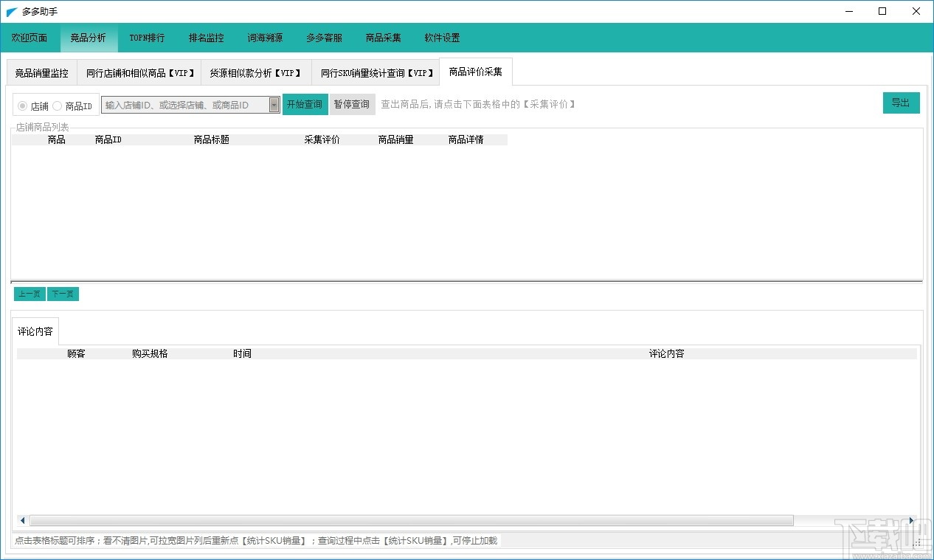
Task: Open 软件设置 menu
Action: coord(442,38)
